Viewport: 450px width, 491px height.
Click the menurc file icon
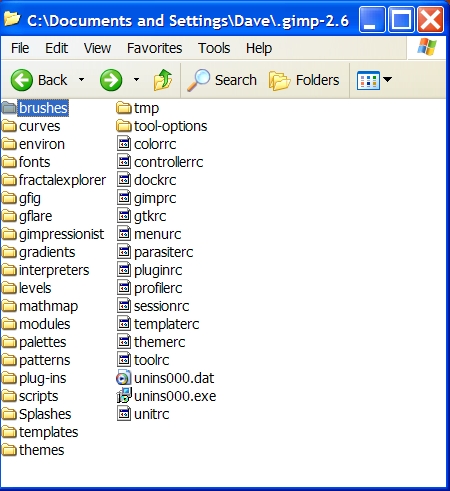pos(124,234)
